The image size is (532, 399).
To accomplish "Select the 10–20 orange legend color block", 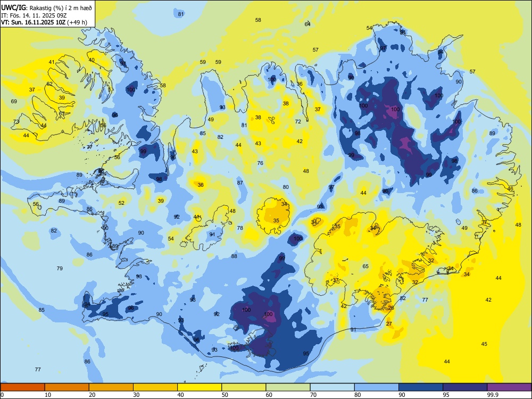I will pyautogui.click(x=67, y=387).
